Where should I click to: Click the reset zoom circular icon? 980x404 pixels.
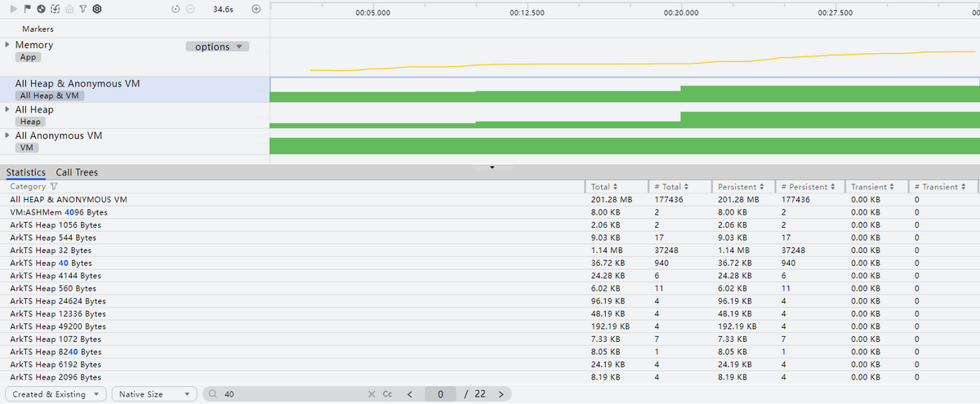176,9
